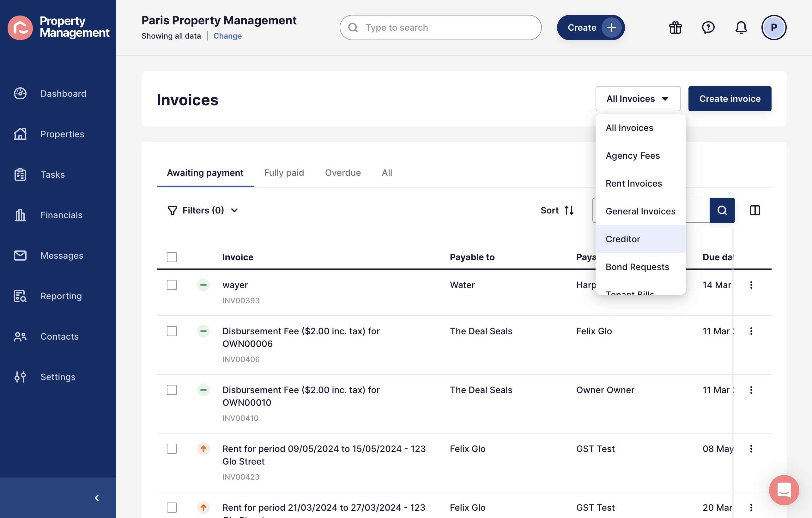812x518 pixels.
Task: Click the green status icon for wayer invoice
Action: click(x=203, y=285)
